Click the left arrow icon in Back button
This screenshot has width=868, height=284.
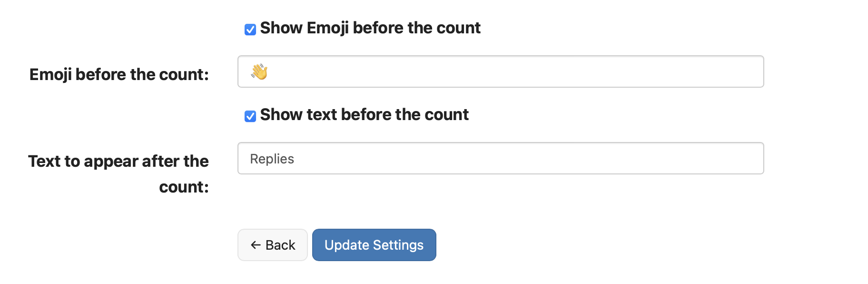point(256,245)
